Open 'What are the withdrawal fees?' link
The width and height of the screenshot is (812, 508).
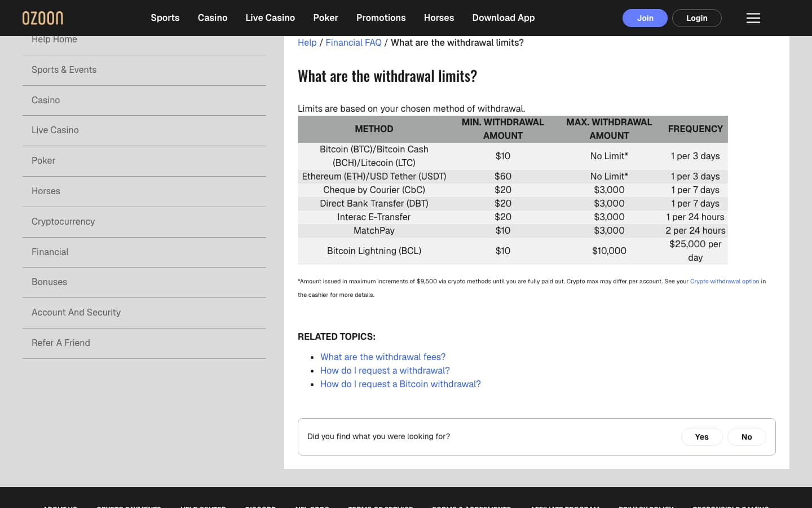point(383,357)
